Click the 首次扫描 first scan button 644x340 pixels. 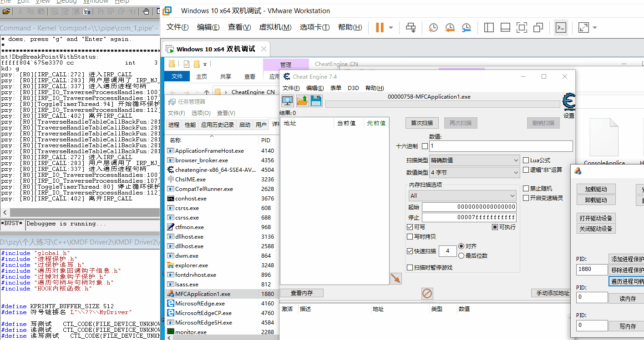pyautogui.click(x=422, y=123)
